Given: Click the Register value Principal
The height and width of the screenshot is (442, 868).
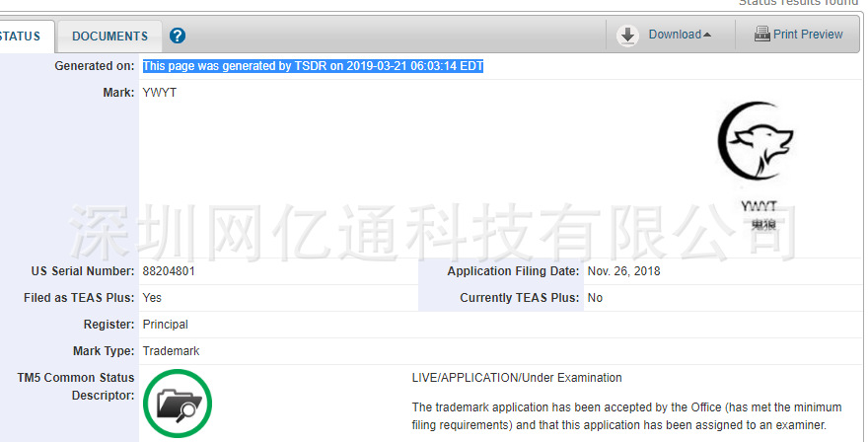Looking at the screenshot, I should point(165,325).
